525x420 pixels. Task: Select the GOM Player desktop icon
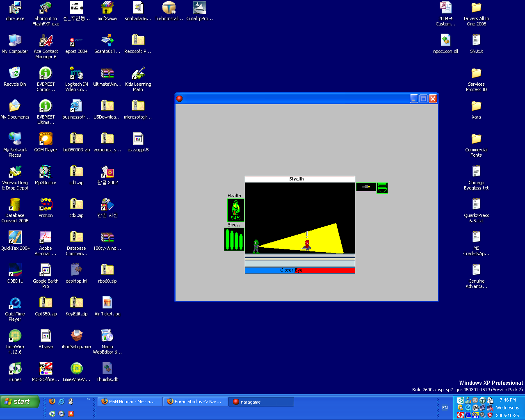46,142
